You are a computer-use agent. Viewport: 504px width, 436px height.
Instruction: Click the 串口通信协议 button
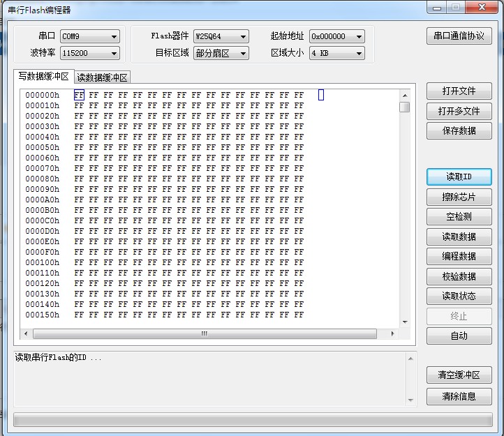pos(459,36)
